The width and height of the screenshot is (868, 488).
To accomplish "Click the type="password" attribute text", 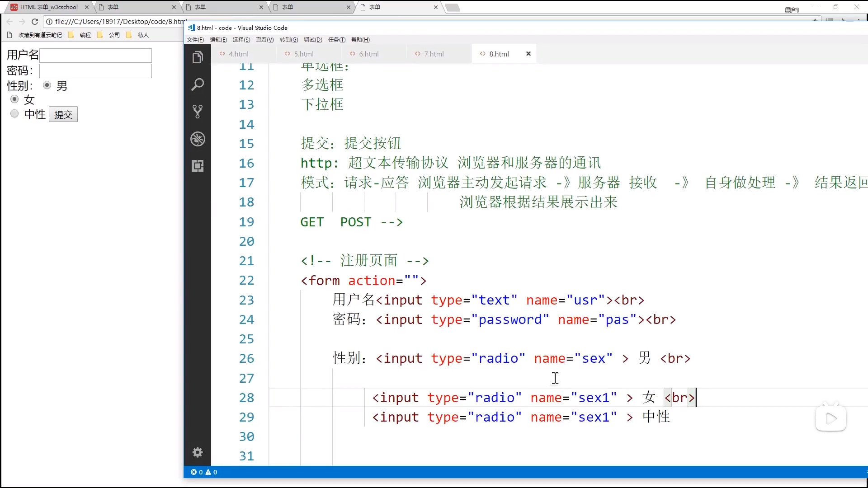I will point(490,319).
